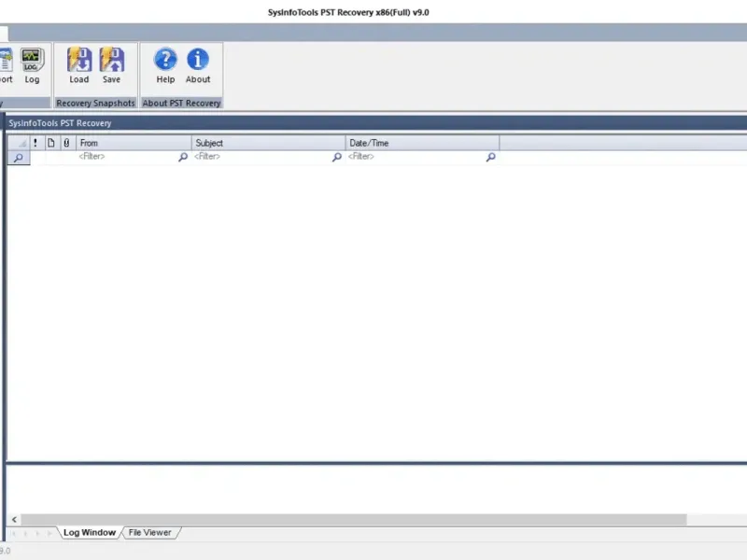Sort by the Subject column header
Image resolution: width=747 pixels, height=560 pixels.
(x=269, y=143)
